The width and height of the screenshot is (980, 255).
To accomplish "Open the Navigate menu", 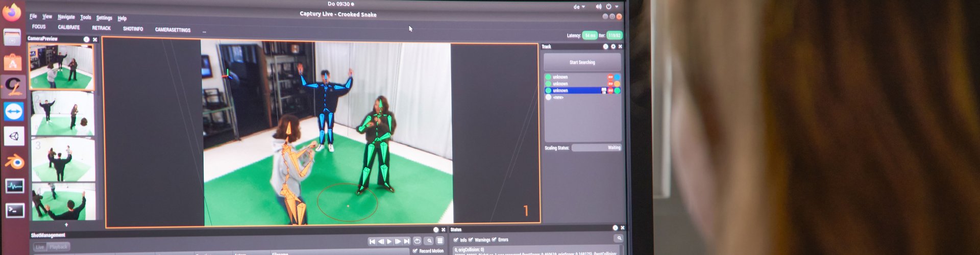I will coord(66,17).
